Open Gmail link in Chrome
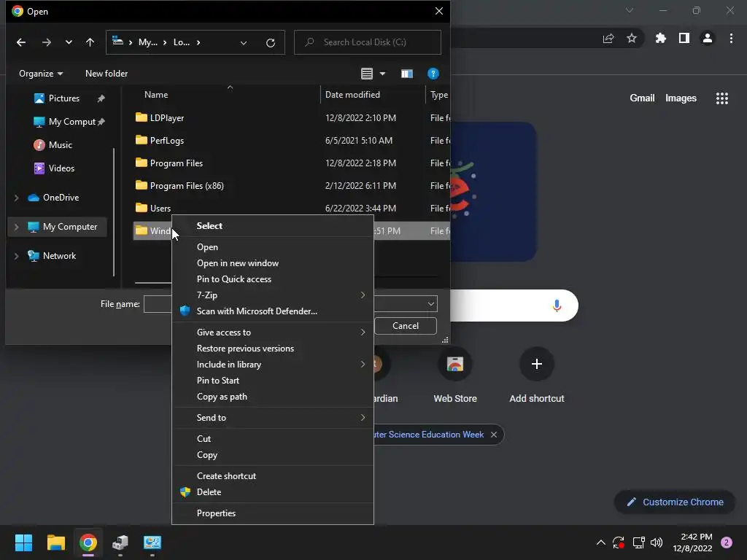The height and width of the screenshot is (560, 747). [x=642, y=98]
